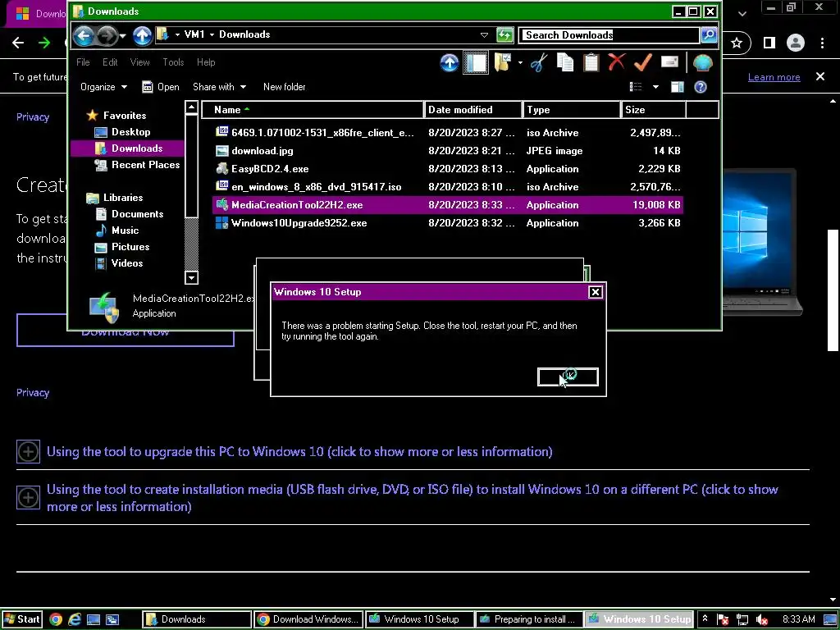Image resolution: width=840 pixels, height=630 pixels.
Task: Click the Up one level arrow in the Classic Shell toolbar
Action: pos(449,62)
